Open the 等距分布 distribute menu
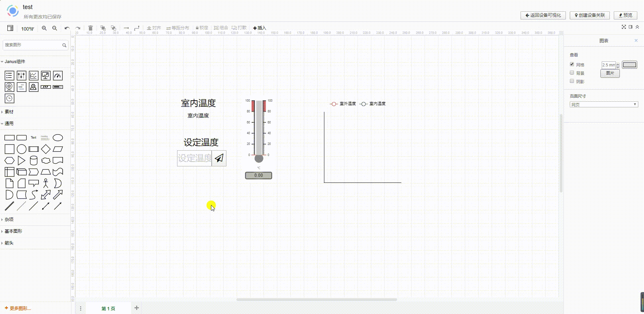 click(178, 28)
